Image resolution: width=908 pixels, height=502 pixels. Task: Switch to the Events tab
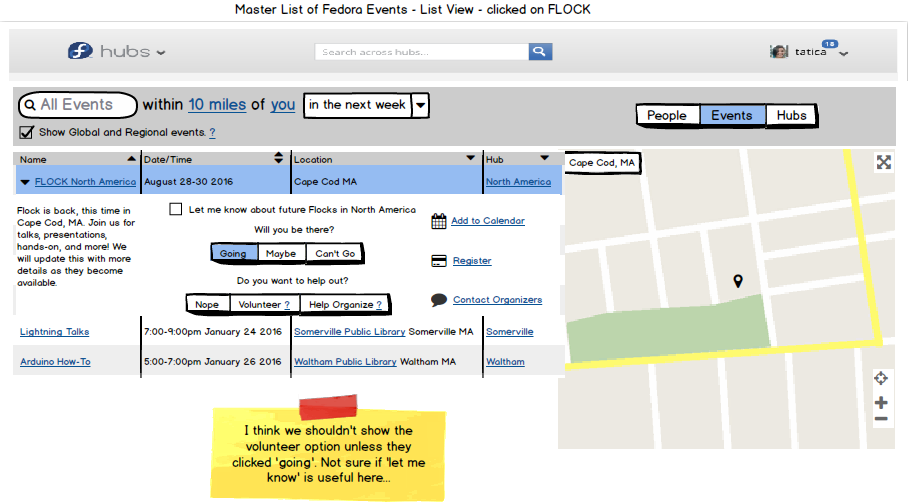click(732, 115)
